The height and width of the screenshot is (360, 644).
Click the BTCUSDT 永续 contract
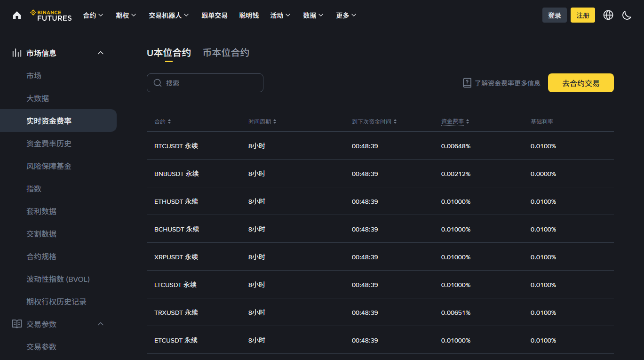click(176, 146)
